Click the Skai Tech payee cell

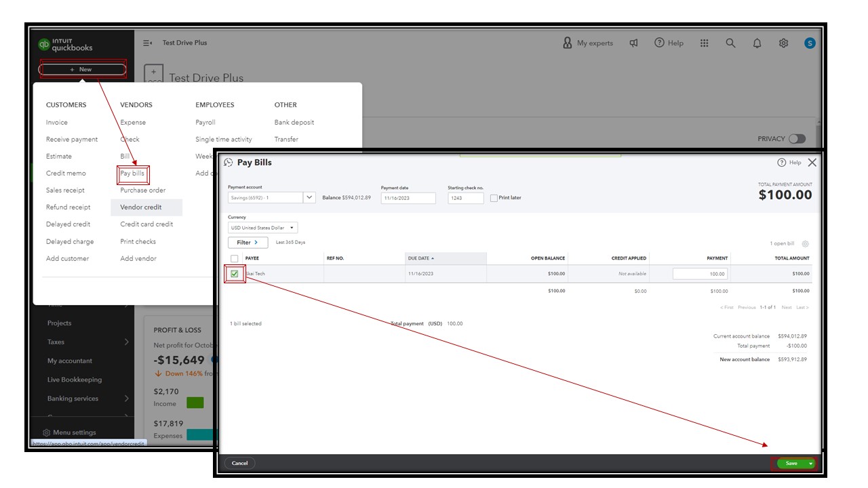click(256, 274)
